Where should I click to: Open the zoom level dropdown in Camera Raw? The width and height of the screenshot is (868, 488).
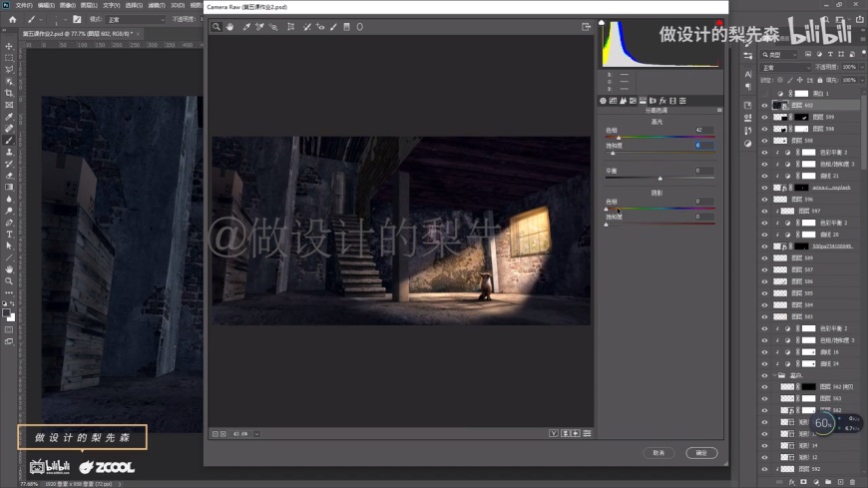coord(256,434)
